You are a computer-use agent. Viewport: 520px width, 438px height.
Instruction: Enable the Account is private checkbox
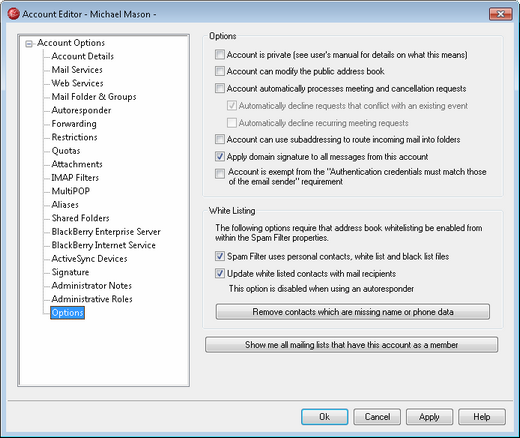click(220, 54)
